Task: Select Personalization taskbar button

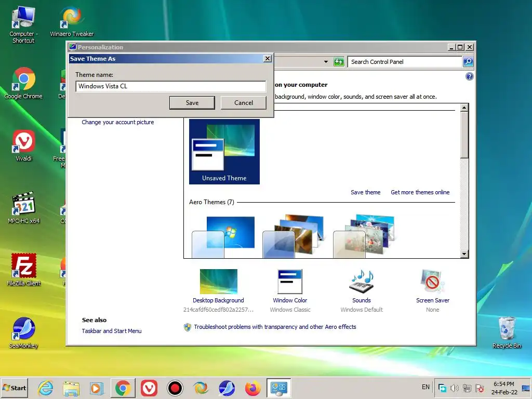Action: coord(278,388)
